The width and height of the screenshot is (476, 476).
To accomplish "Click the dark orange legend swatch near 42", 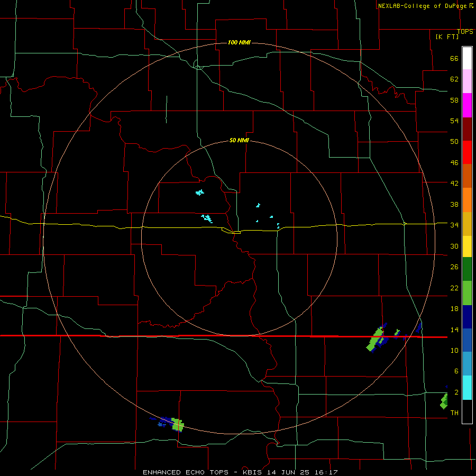I will pyautogui.click(x=467, y=176).
